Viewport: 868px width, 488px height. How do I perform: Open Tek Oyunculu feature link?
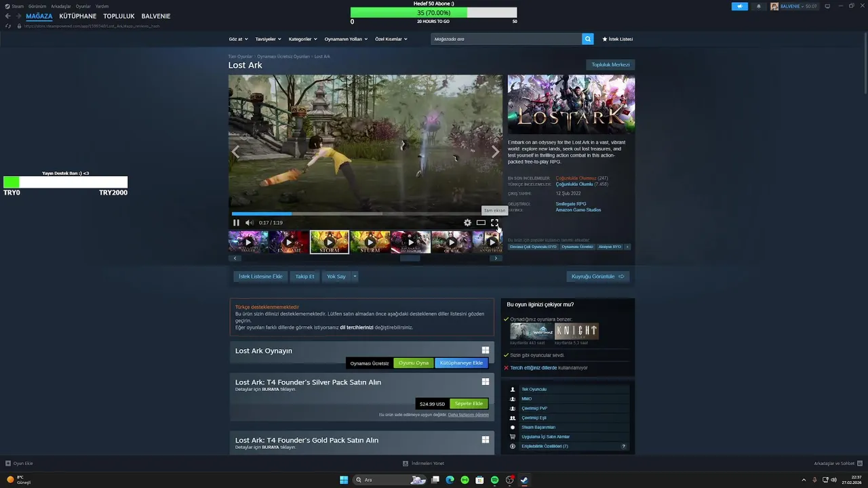point(534,389)
